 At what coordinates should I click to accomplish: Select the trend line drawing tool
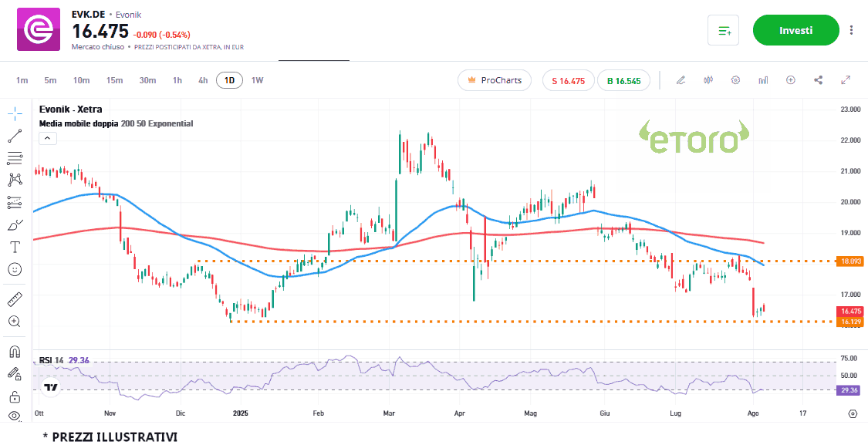click(x=15, y=137)
